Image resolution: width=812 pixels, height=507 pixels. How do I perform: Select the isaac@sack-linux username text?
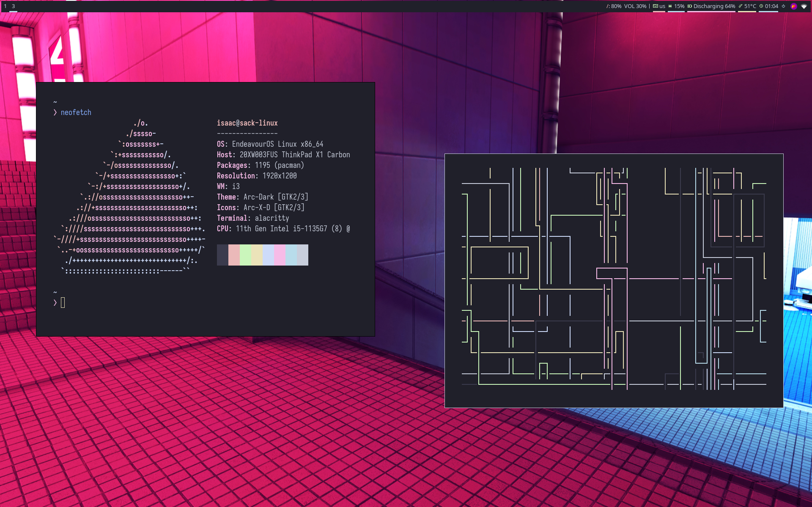coord(247,123)
